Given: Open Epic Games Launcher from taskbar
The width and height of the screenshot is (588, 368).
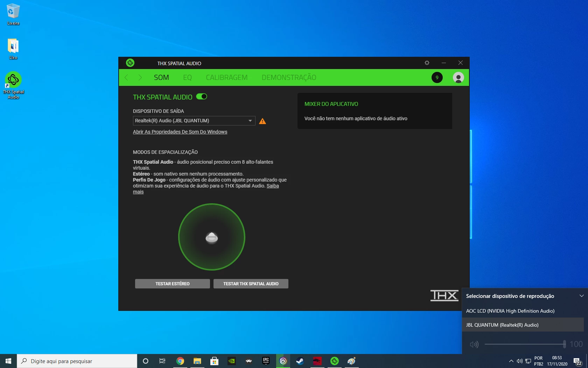Looking at the screenshot, I should pos(266,361).
